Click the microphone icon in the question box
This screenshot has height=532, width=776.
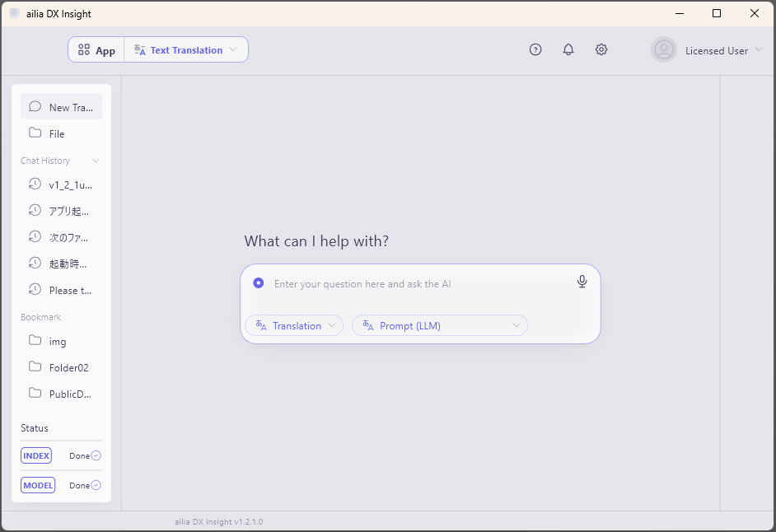(582, 282)
